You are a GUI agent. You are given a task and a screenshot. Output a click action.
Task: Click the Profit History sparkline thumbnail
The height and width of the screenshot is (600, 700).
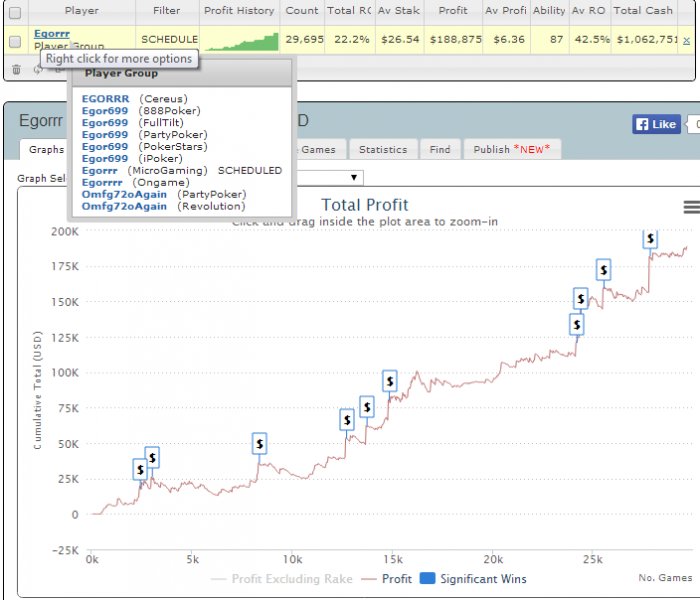click(x=242, y=42)
